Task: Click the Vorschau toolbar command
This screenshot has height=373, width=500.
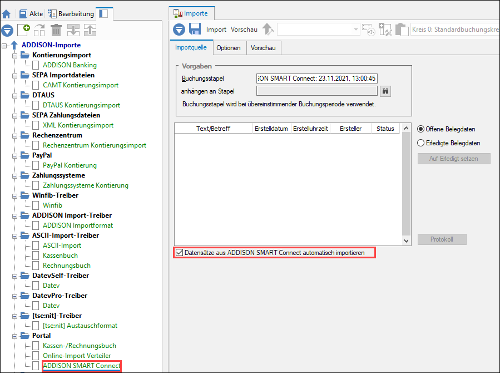Action: pyautogui.click(x=244, y=30)
